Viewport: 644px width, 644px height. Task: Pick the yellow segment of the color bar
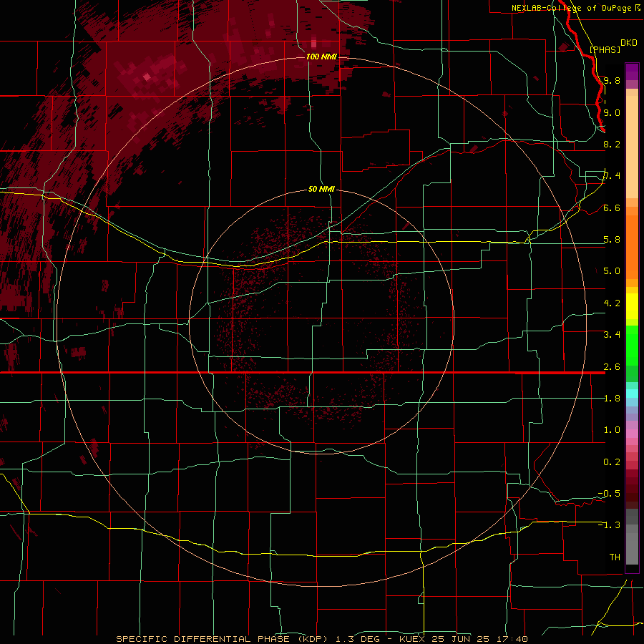click(632, 306)
